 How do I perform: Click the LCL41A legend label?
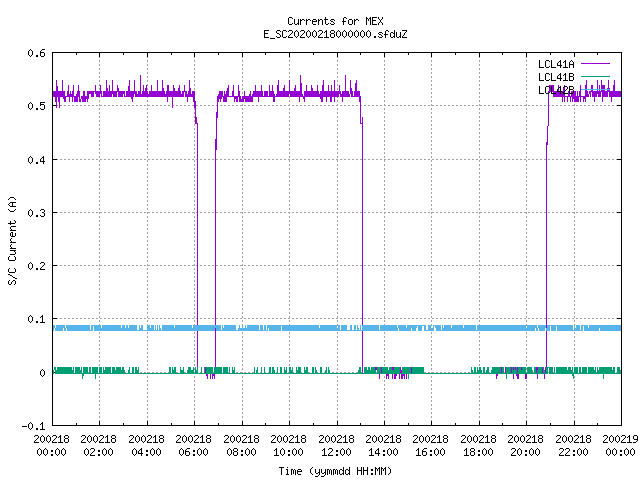coord(556,64)
